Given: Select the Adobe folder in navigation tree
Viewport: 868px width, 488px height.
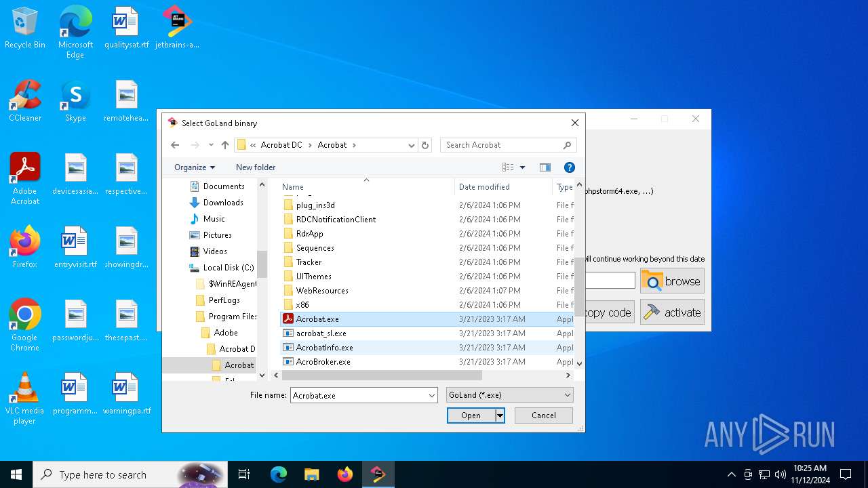Looking at the screenshot, I should coord(220,333).
